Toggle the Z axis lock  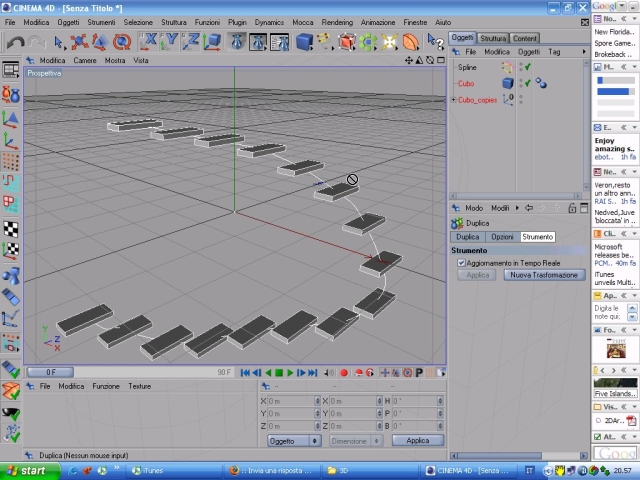point(191,42)
